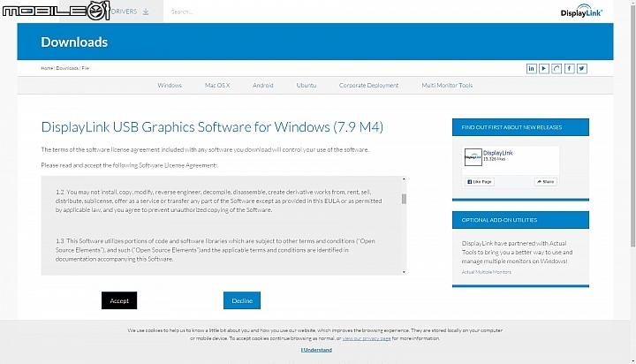Click the DisplayLink logo
Image resolution: width=636 pixels, height=364 pixels.
581,11
